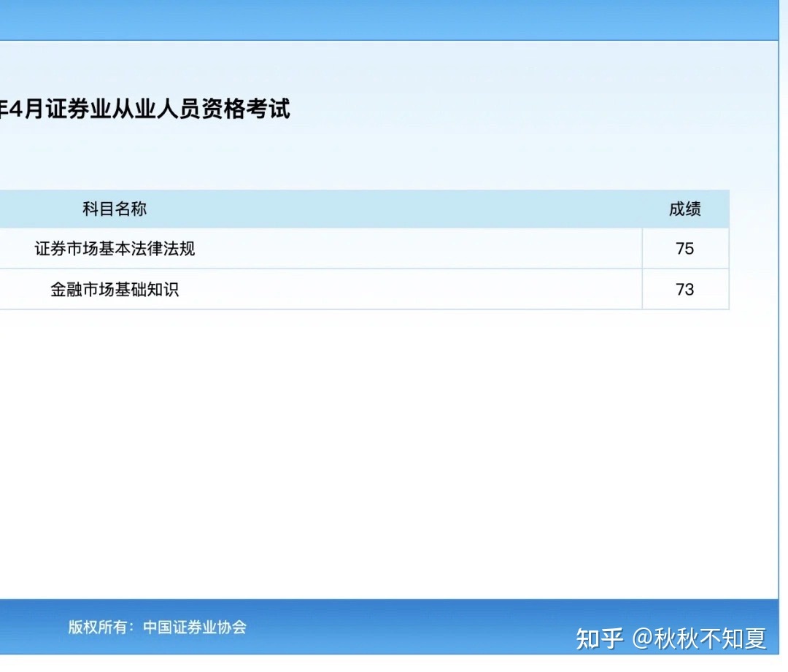The width and height of the screenshot is (788, 672).
Task: Select the 基础知识 score row cell
Action: point(684,290)
